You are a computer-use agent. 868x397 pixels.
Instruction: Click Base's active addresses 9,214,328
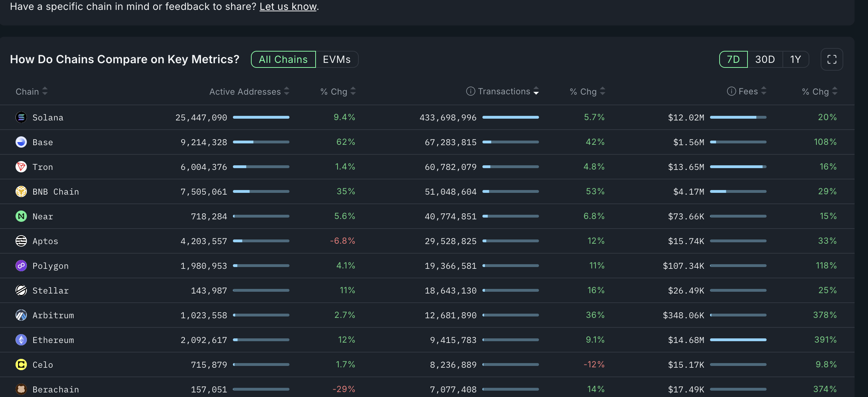[204, 142]
